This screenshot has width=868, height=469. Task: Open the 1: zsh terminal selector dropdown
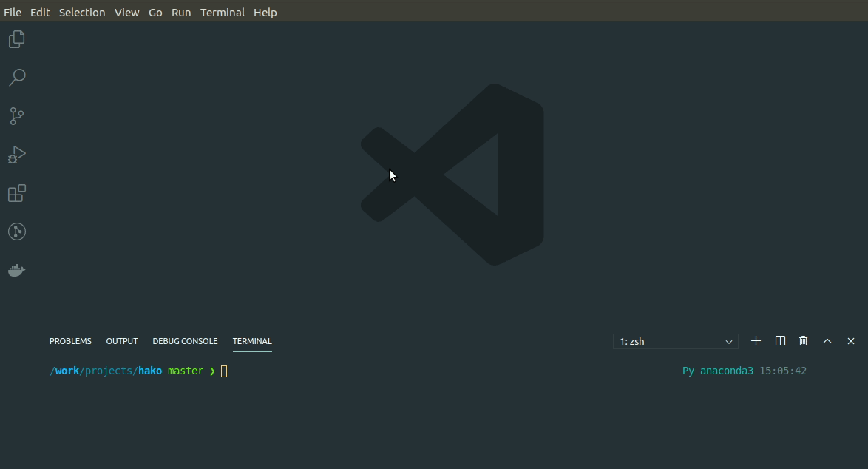tap(675, 342)
